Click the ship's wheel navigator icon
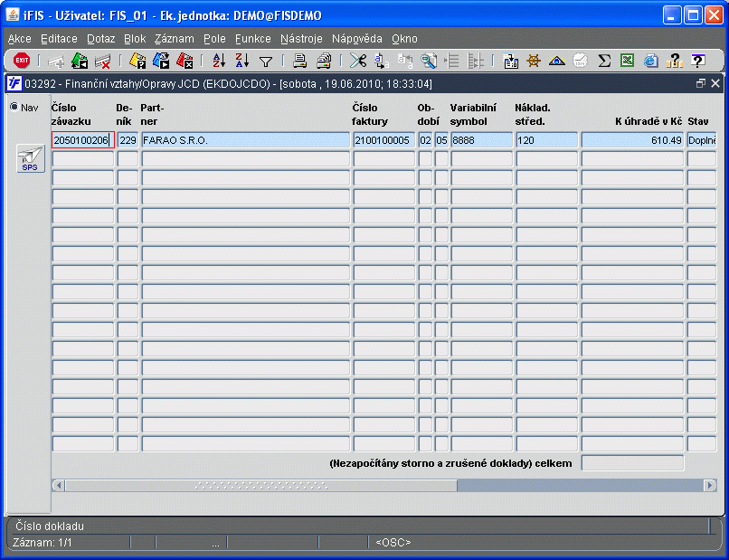 (x=534, y=61)
